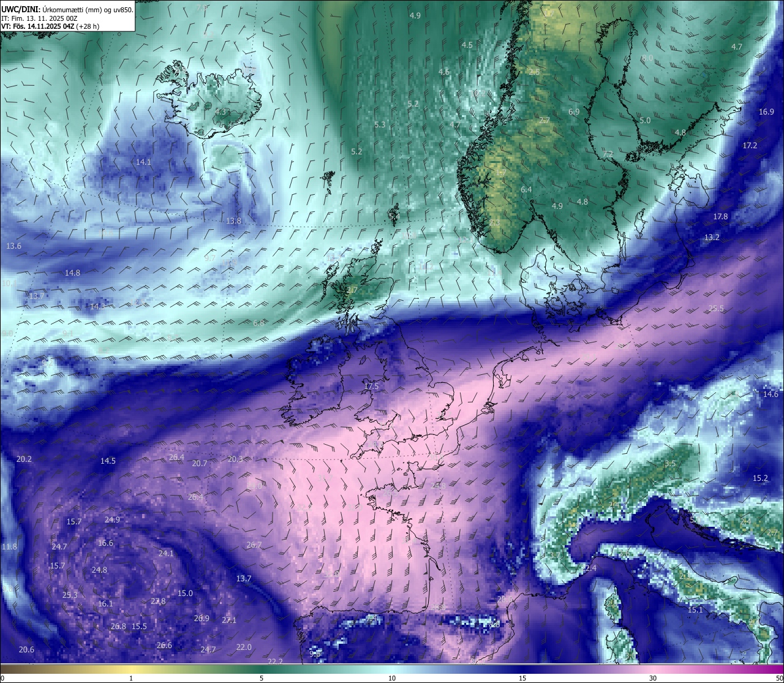This screenshot has width=784, height=683.
Task: Click the 26.6 value on the map
Action: pyautogui.click(x=164, y=645)
